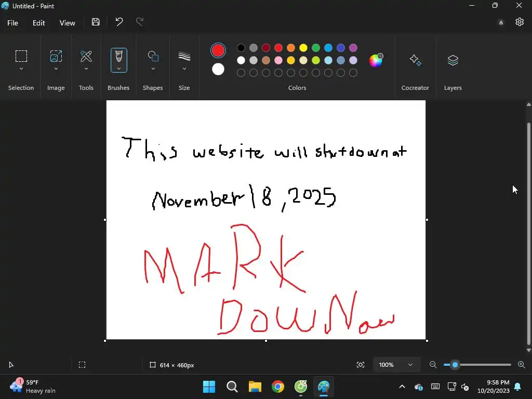Expand the Tools dropdown arrow

coord(86,69)
